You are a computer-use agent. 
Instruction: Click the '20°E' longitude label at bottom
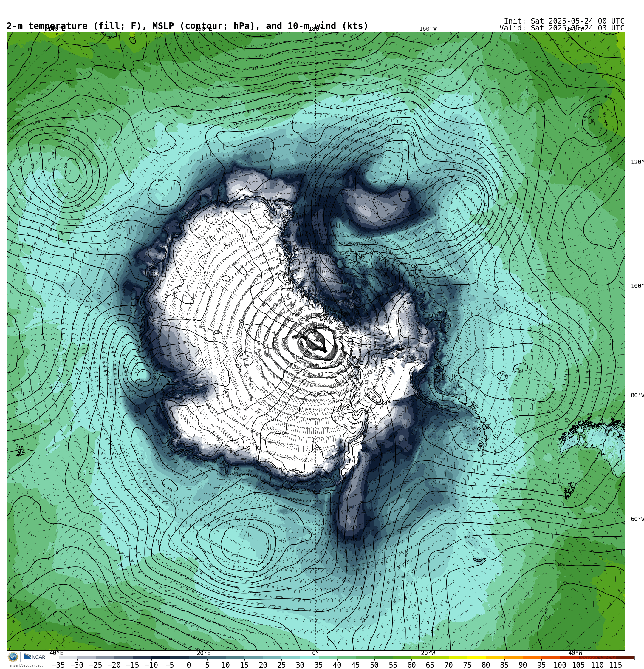point(204,653)
